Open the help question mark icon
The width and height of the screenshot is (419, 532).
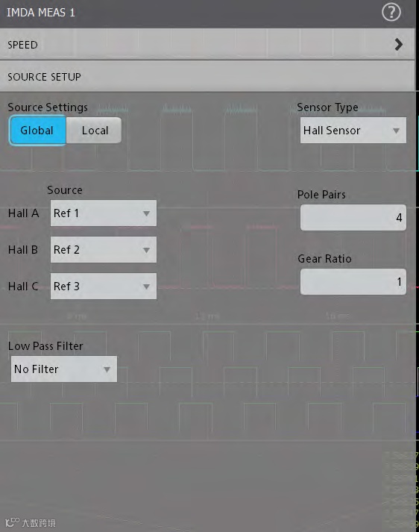tap(391, 13)
